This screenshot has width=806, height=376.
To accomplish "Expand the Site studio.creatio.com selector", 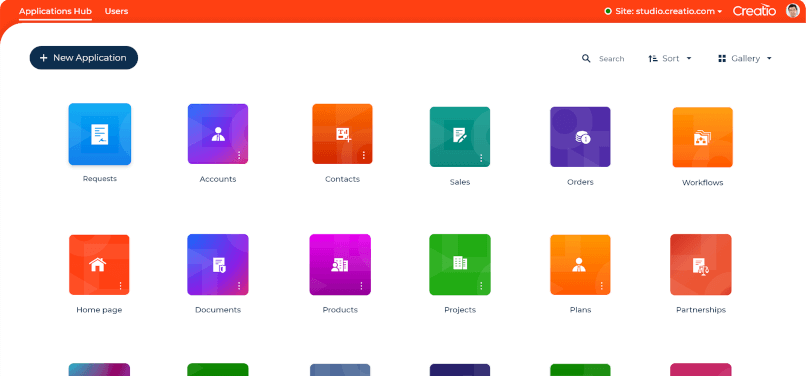I will (x=663, y=11).
